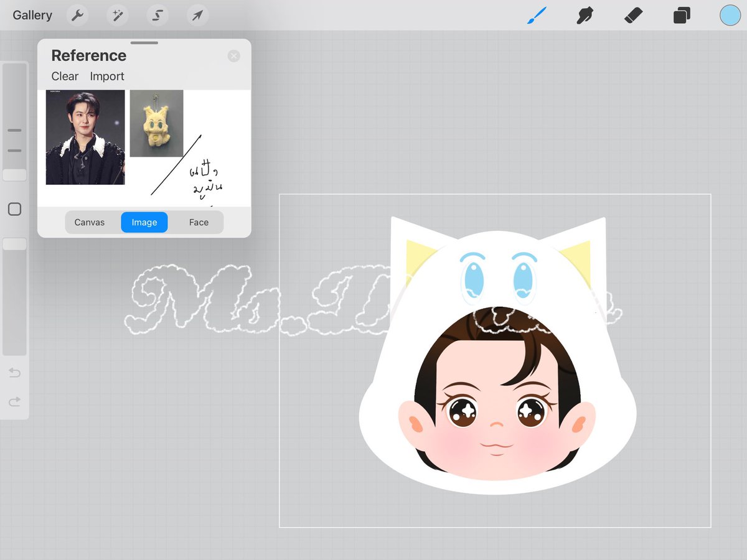Click the yellow plush keychain reference photo
This screenshot has height=560, width=747.
coord(156,123)
